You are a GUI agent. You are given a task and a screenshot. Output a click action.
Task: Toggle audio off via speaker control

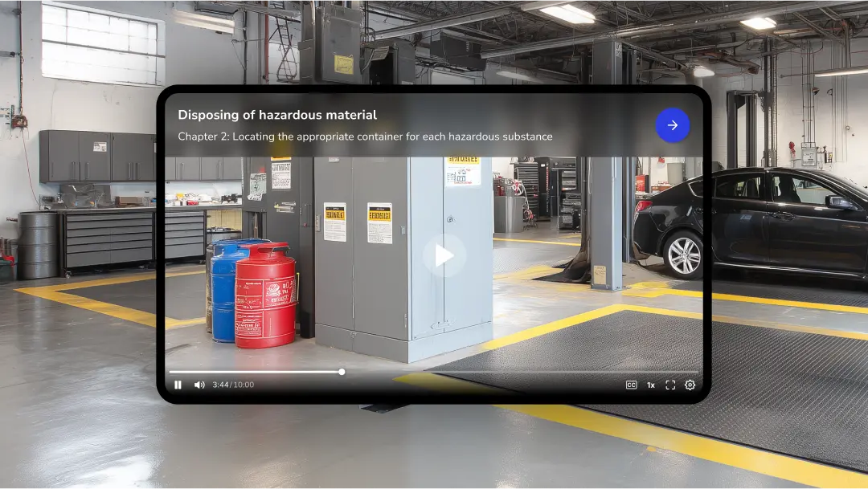coord(199,385)
